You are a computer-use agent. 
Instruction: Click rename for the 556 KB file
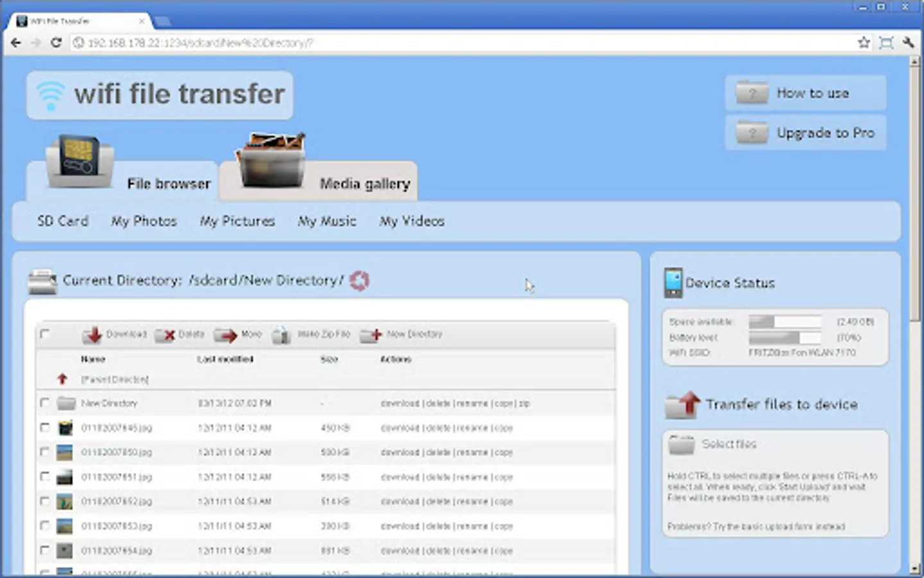[472, 477]
